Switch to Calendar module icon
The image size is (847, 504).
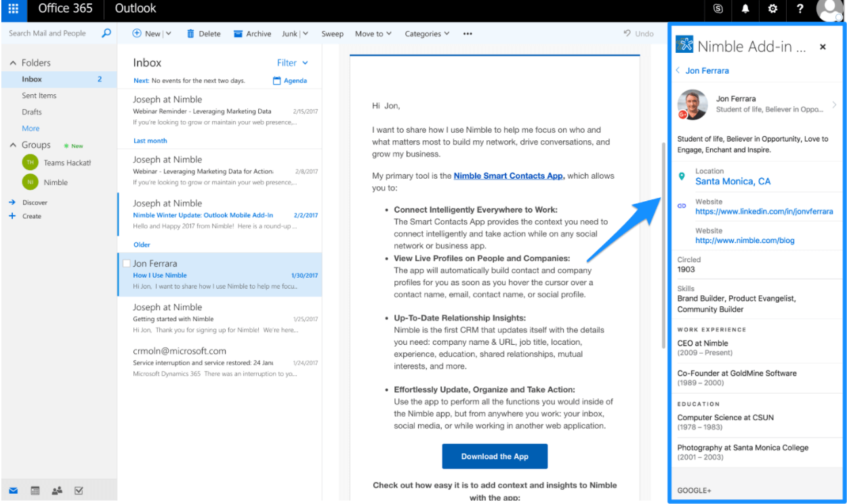point(35,490)
